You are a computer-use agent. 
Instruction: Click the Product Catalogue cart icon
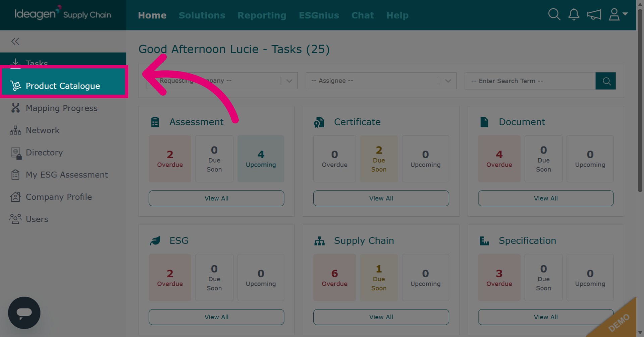[x=15, y=86]
